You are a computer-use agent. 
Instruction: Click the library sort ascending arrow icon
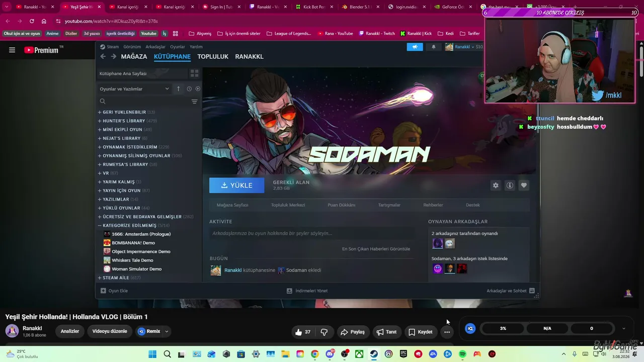pos(178,89)
